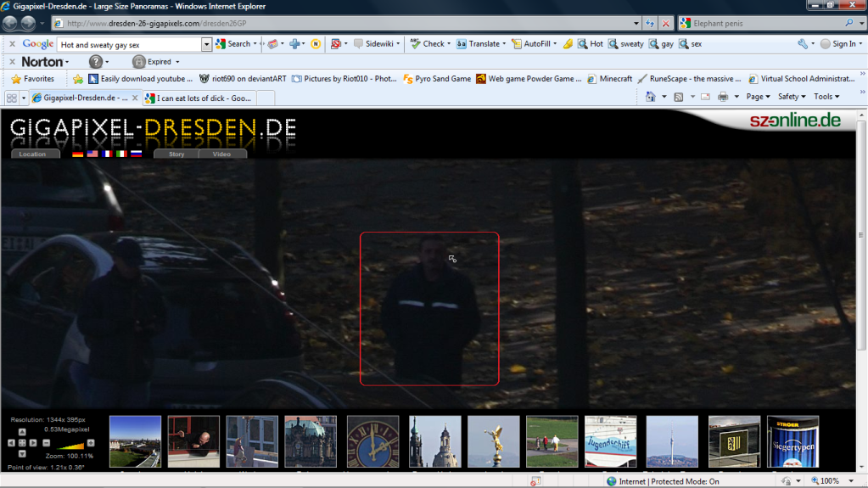Select the French flag language

tap(107, 154)
